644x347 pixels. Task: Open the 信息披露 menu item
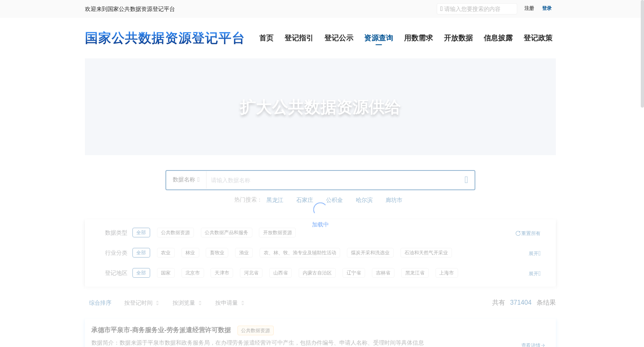click(x=498, y=38)
